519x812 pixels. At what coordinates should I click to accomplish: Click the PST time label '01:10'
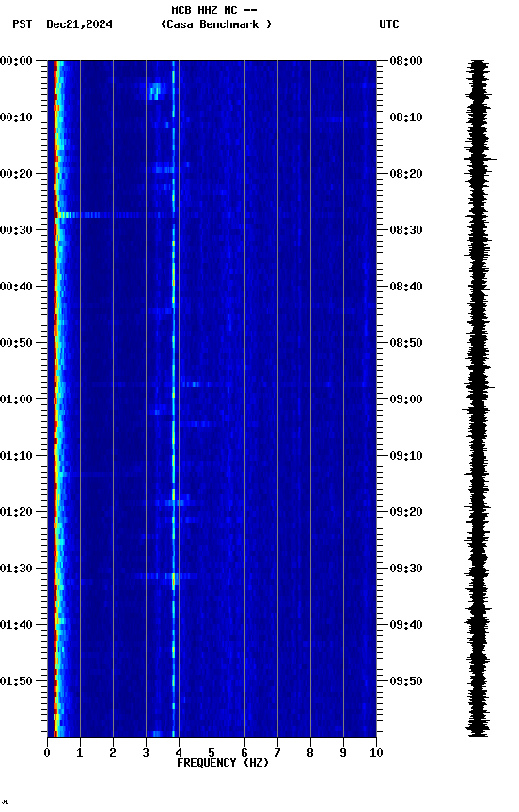(16, 456)
